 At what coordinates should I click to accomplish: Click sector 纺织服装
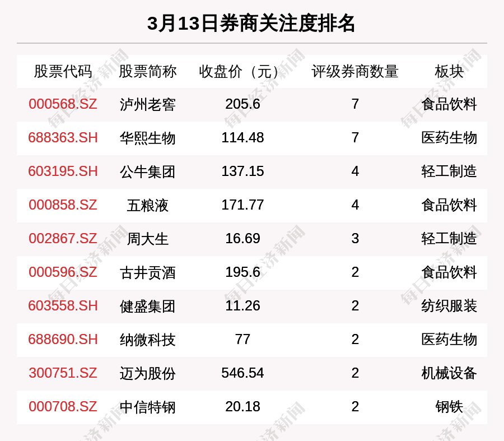point(449,306)
